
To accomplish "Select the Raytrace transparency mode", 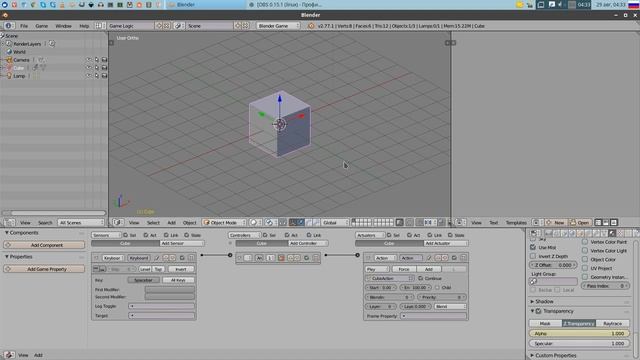I will [x=613, y=323].
